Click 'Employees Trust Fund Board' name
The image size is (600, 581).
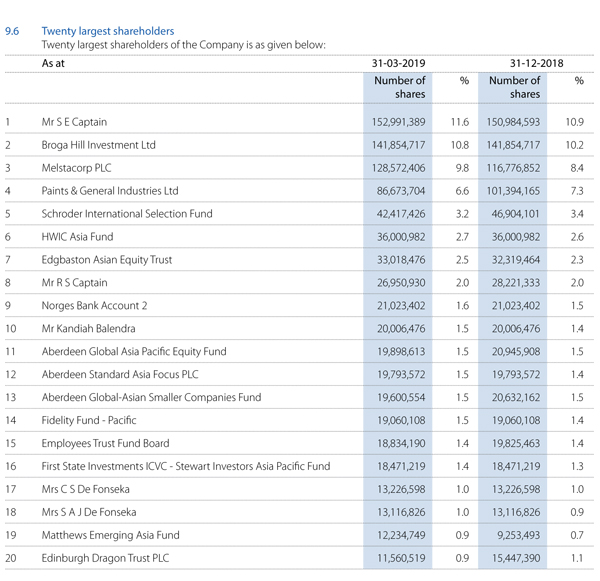coord(105,443)
